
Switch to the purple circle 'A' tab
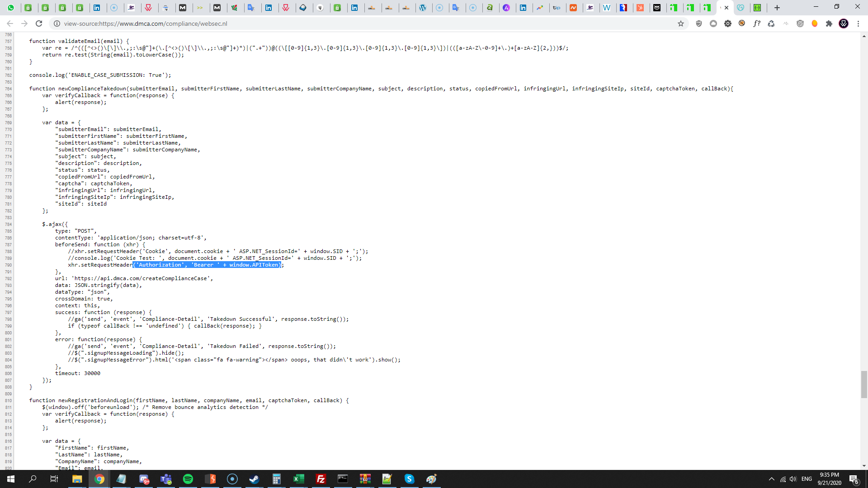pos(506,8)
